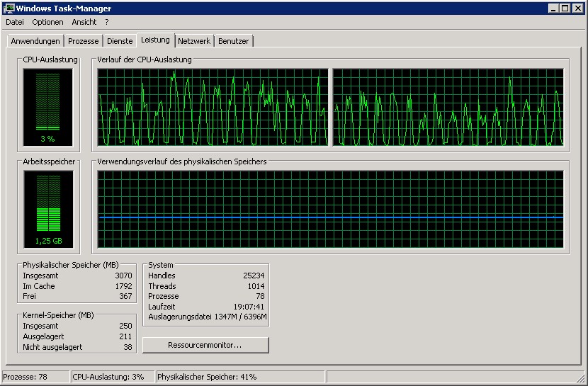588x386 pixels.
Task: Switch to the Dienste tab
Action: pyautogui.click(x=120, y=41)
